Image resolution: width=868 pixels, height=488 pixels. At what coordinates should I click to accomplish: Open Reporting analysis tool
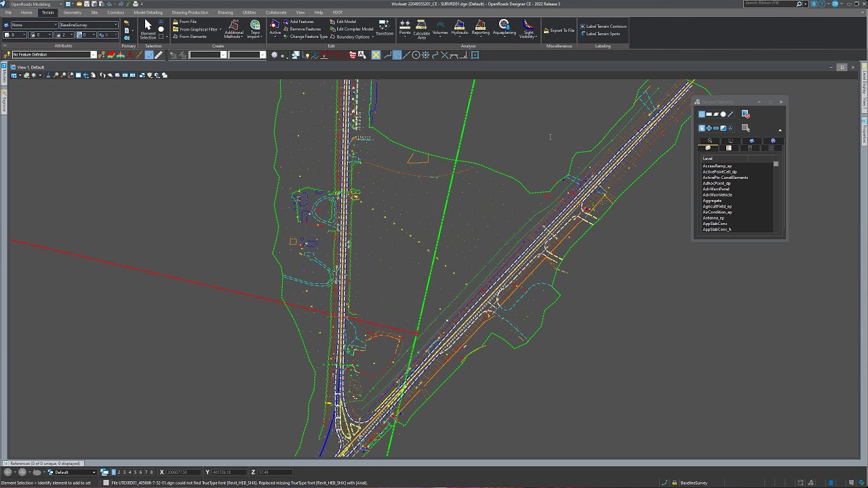[x=480, y=28]
